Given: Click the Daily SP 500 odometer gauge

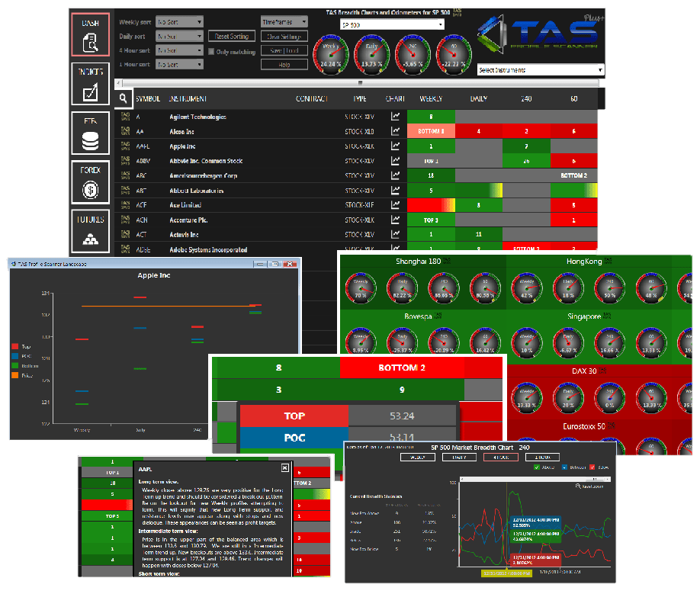Looking at the screenshot, I should [x=371, y=54].
